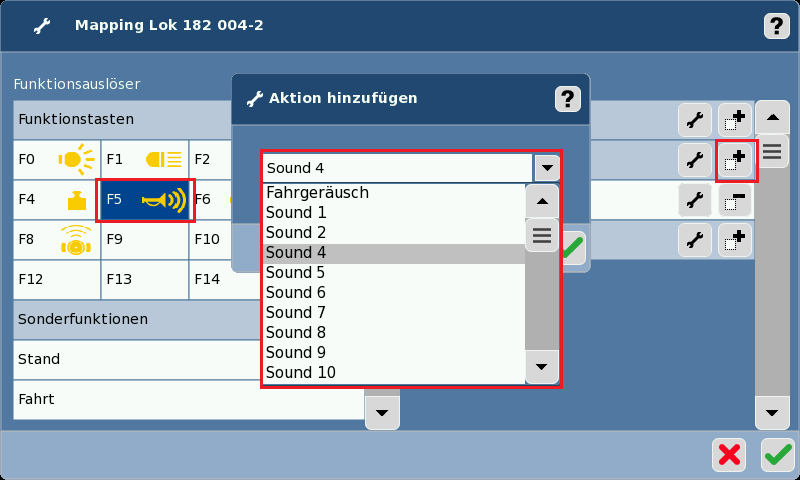Select the F5 horn function key
The width and height of the screenshot is (800, 480).
[x=145, y=200]
